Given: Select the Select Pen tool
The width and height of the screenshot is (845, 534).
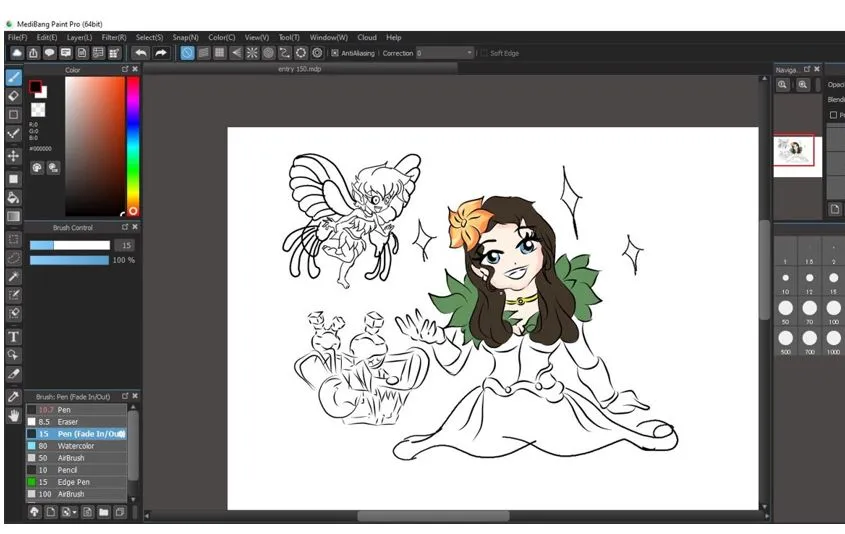Looking at the screenshot, I should 14,295.
